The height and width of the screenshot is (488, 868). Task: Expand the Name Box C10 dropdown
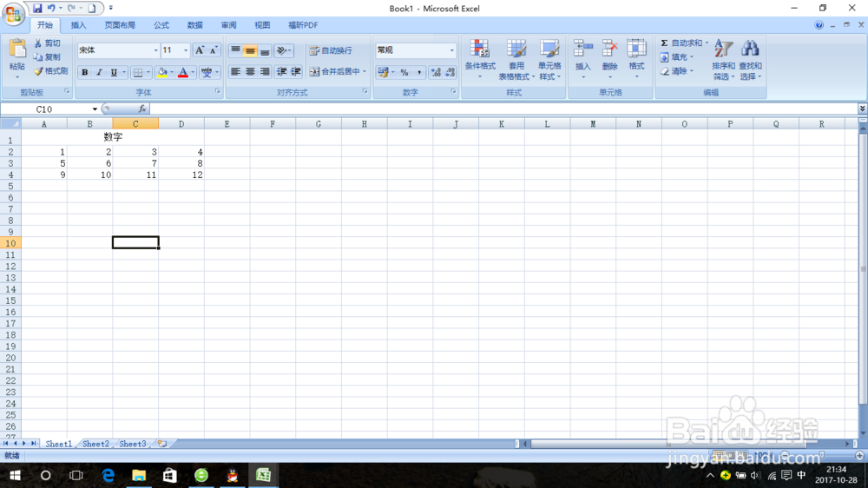(95, 109)
